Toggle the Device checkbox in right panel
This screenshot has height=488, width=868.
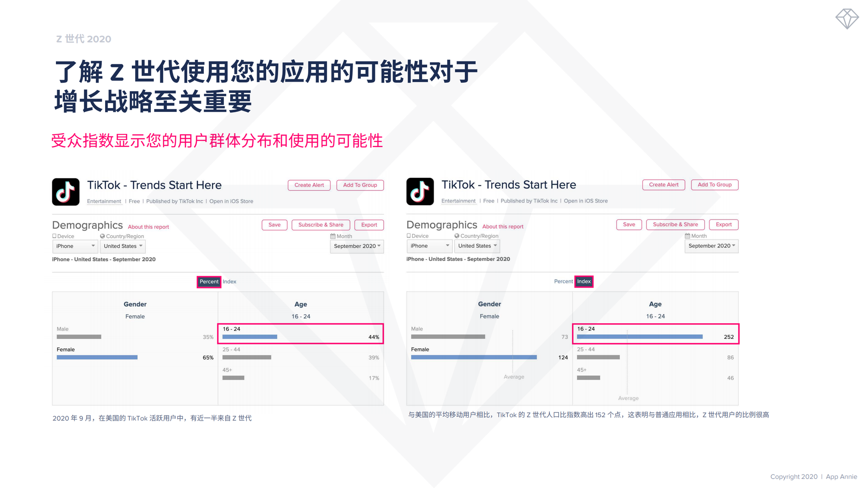[x=407, y=236]
